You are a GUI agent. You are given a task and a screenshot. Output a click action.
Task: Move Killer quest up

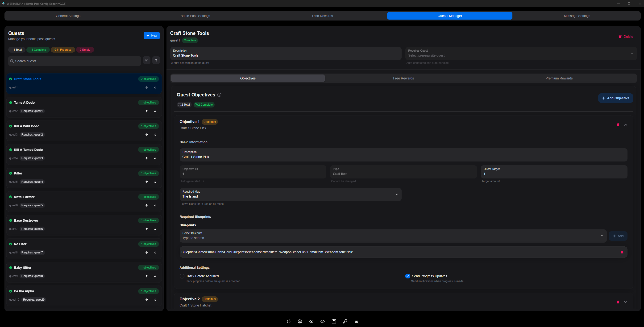coord(147,182)
